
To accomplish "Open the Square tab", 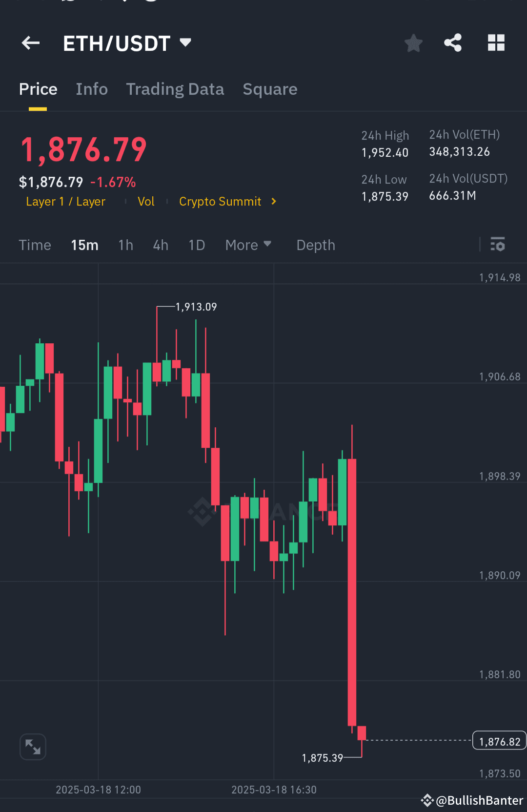I will pyautogui.click(x=270, y=89).
